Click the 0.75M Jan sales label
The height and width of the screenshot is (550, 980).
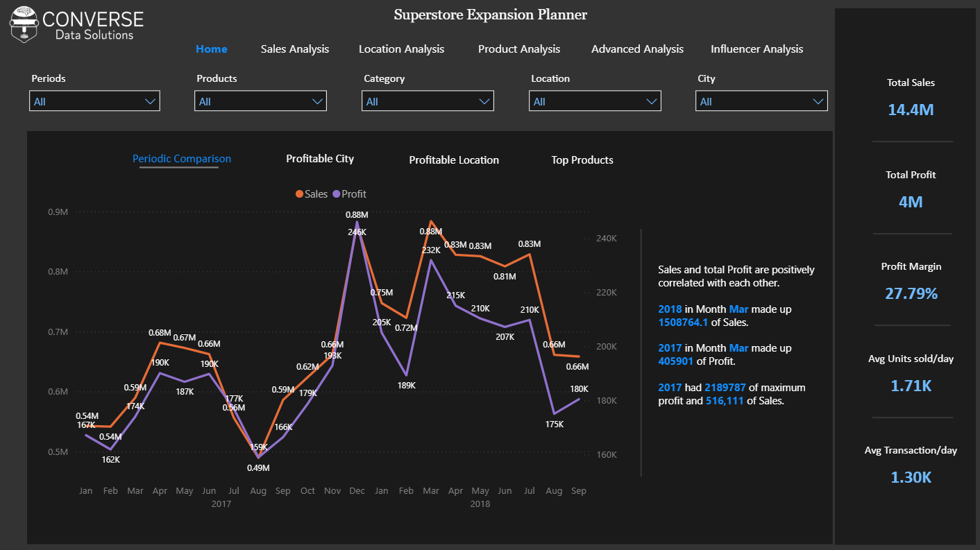(x=382, y=293)
